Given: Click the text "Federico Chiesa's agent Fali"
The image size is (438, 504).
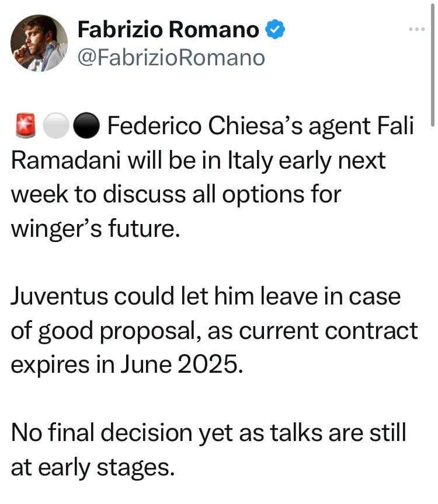Looking at the screenshot, I should point(260,125).
